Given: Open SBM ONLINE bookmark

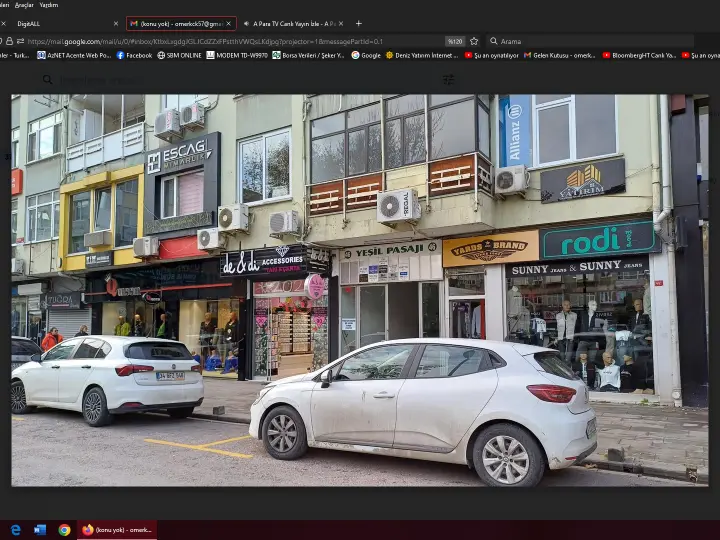Looking at the screenshot, I should (x=179, y=55).
